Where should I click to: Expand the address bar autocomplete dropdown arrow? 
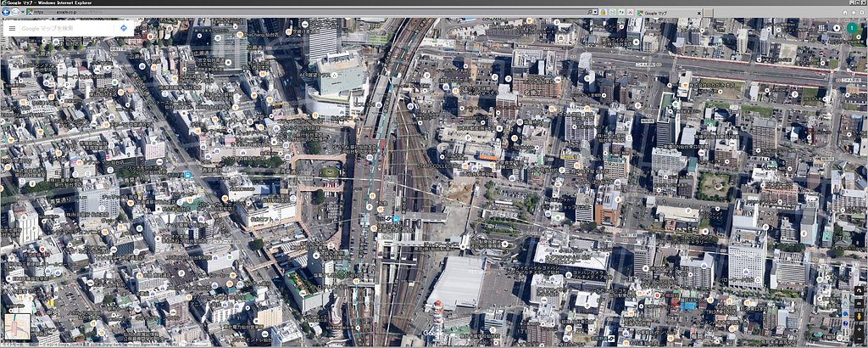[595, 12]
